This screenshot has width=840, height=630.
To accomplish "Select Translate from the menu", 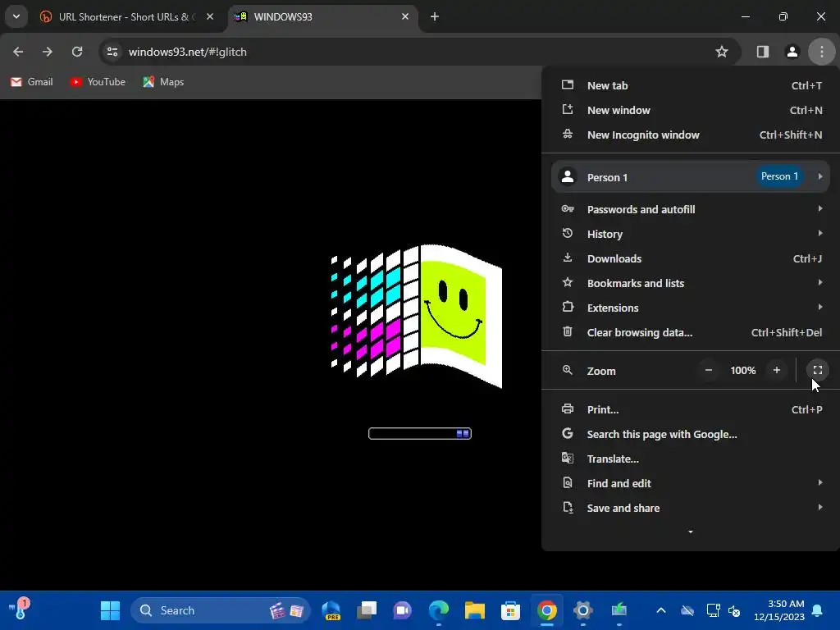I will coord(691,459).
